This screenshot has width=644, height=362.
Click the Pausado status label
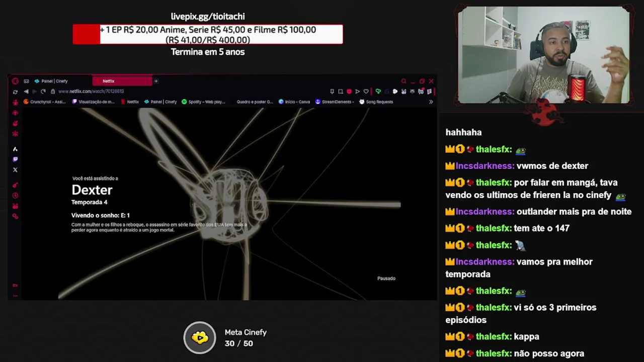pos(386,278)
